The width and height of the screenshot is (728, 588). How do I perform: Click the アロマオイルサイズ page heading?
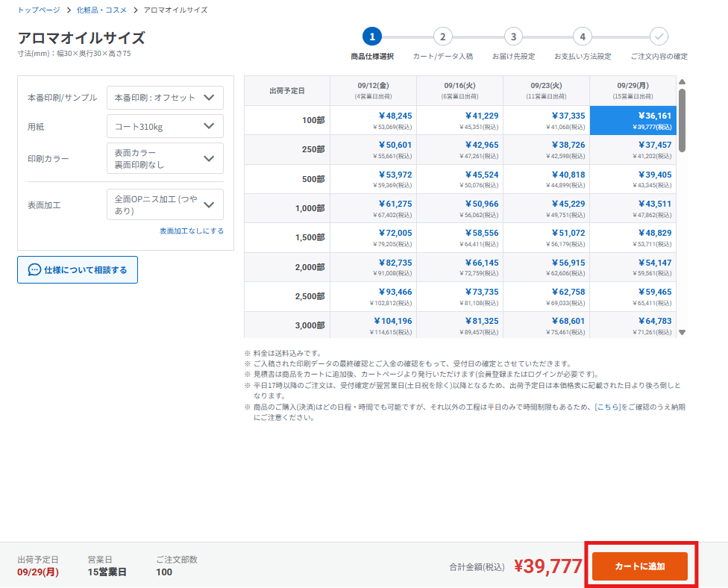pyautogui.click(x=81, y=37)
